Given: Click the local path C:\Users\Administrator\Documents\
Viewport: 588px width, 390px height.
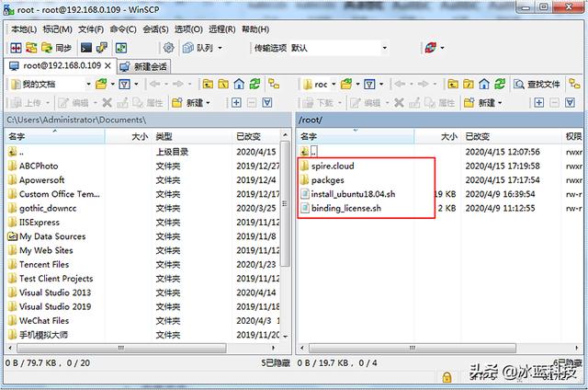Looking at the screenshot, I should click(x=76, y=120).
